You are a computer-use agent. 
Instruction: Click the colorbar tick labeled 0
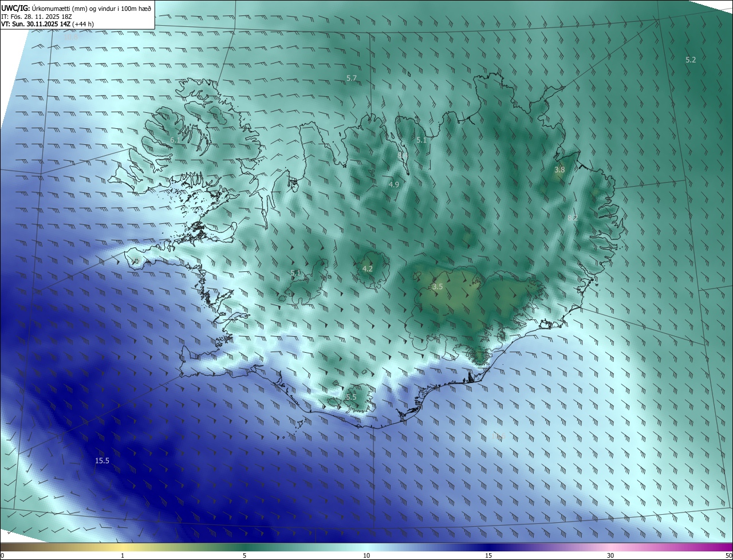point(2,555)
